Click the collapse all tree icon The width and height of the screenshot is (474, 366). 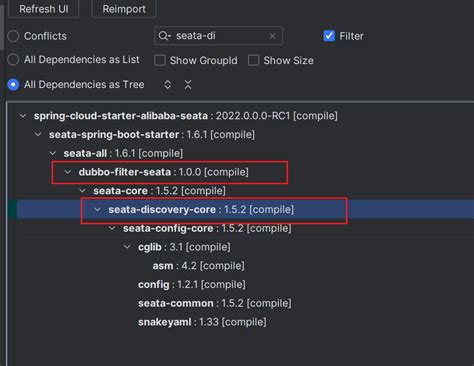pos(188,85)
